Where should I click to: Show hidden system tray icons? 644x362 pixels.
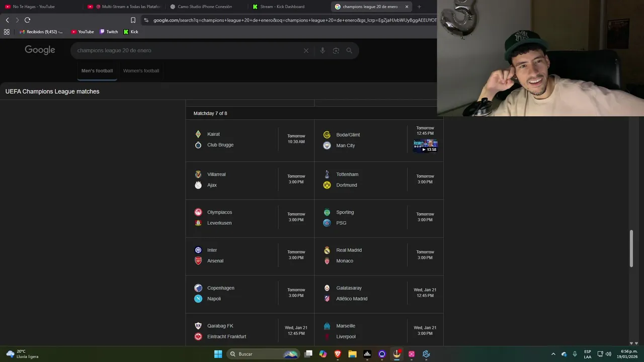pyautogui.click(x=553, y=354)
